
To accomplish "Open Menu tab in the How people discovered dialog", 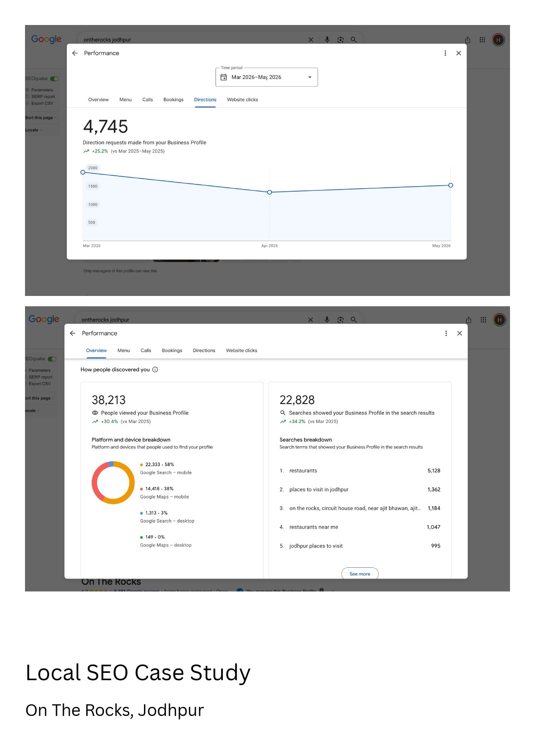I will click(124, 351).
